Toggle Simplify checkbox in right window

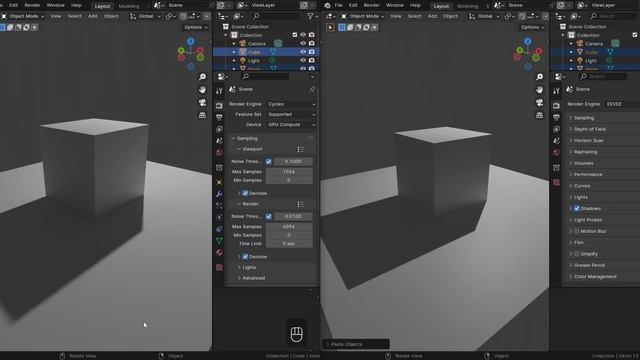click(577, 254)
